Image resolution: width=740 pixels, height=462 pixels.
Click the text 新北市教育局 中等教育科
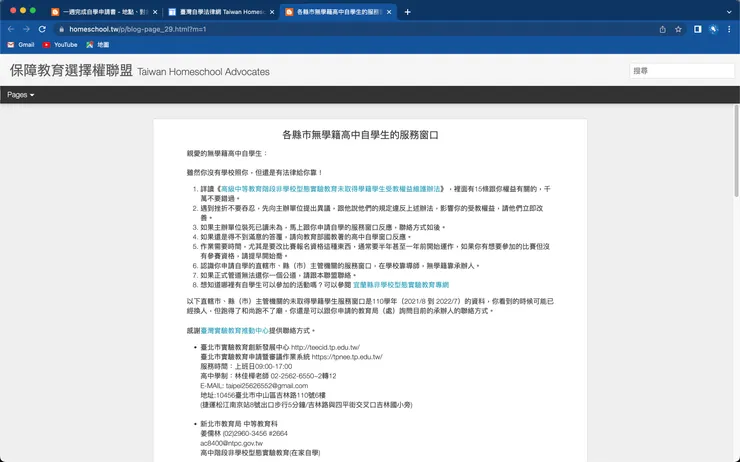pyautogui.click(x=239, y=424)
